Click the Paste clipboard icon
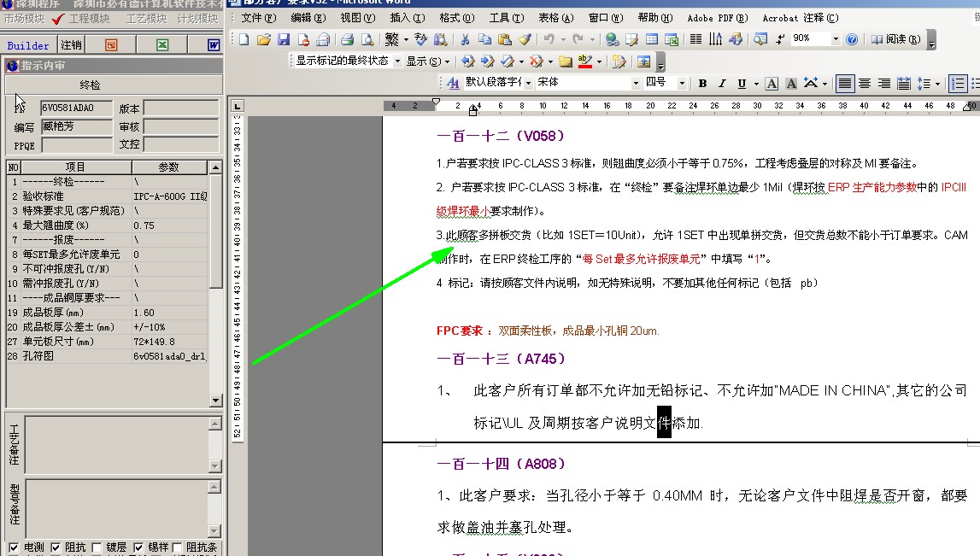Image resolution: width=980 pixels, height=556 pixels. coord(504,39)
